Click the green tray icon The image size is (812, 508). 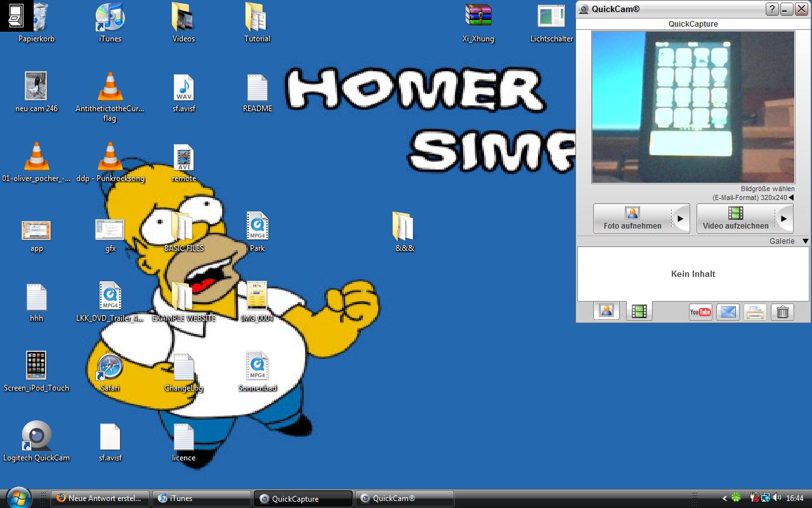(736, 498)
